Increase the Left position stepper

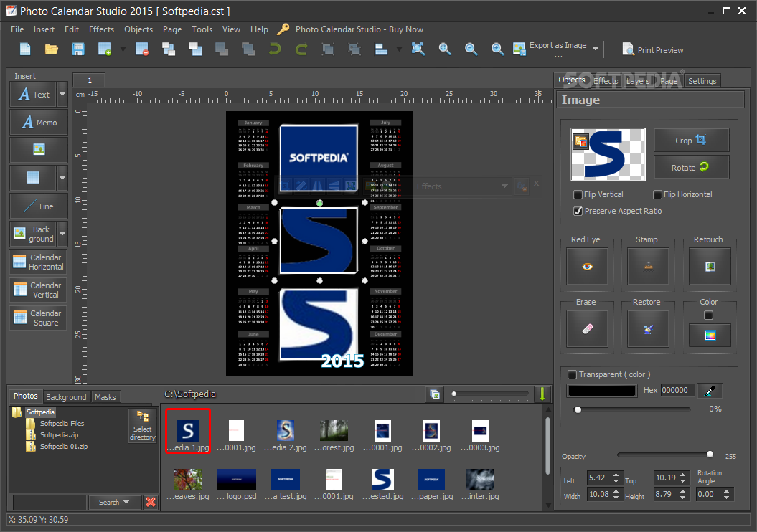616,475
